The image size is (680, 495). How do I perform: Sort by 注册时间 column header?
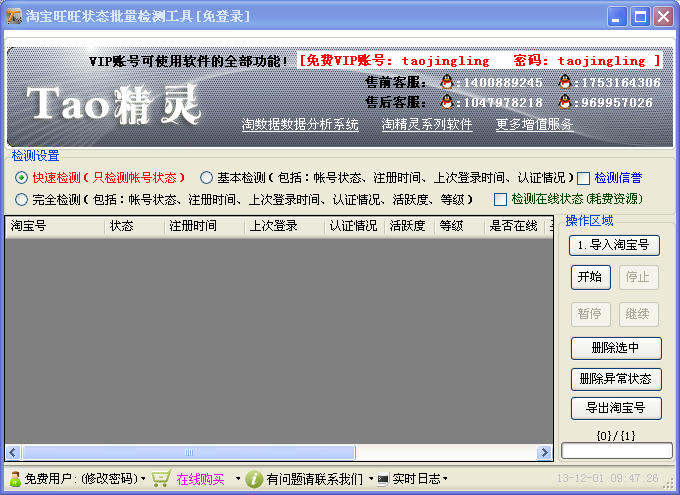[205, 226]
